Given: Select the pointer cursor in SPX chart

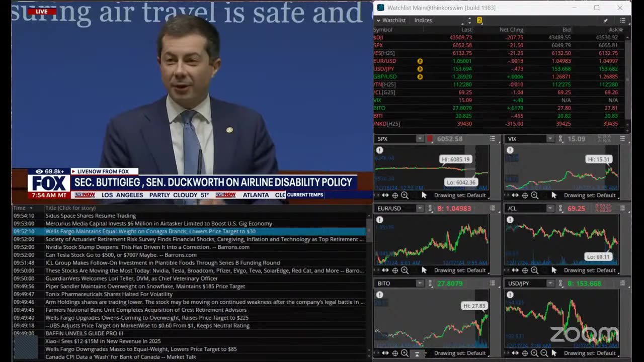Looking at the screenshot, I should 424,195.
